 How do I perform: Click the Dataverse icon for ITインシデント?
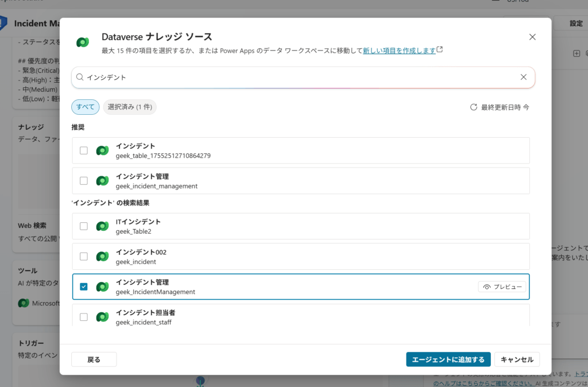click(102, 226)
